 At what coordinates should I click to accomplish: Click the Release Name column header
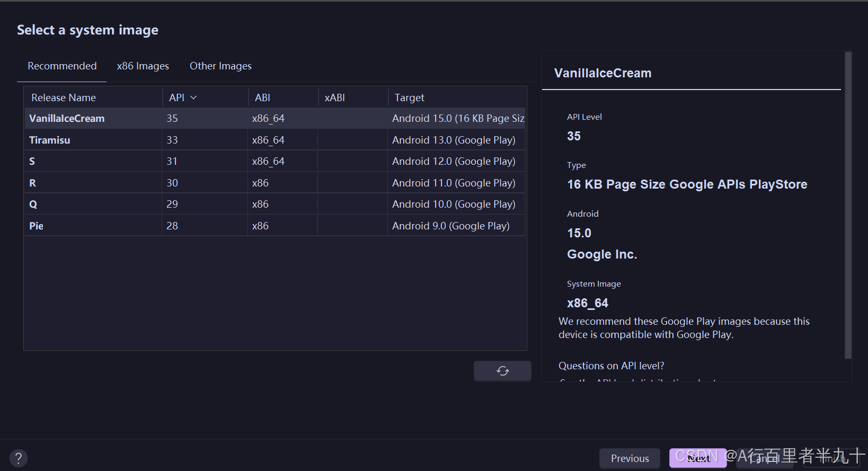(x=93, y=97)
